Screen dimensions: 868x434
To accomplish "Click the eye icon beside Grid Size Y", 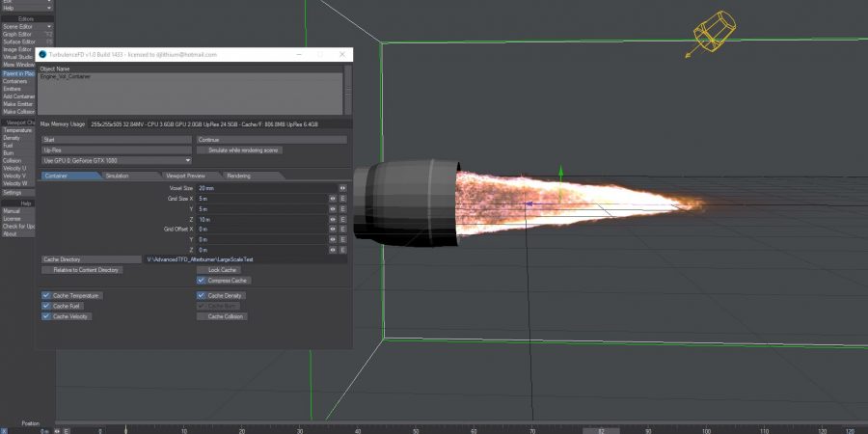I will coord(333,208).
